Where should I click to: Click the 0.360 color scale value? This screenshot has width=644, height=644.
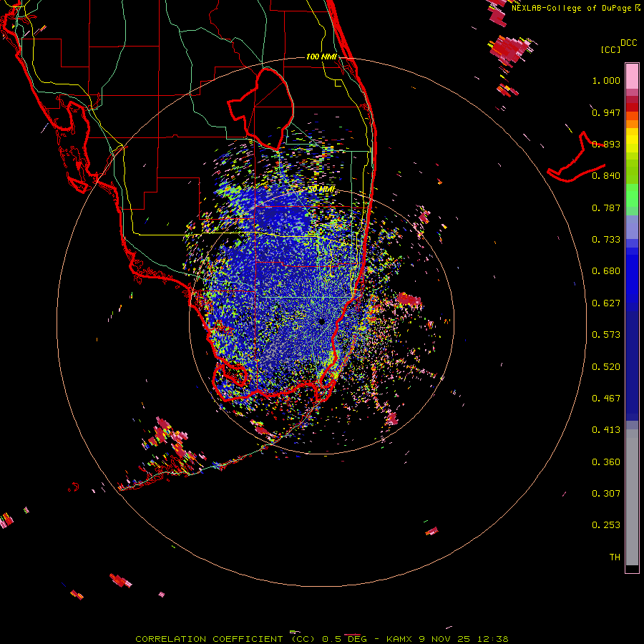point(606,462)
